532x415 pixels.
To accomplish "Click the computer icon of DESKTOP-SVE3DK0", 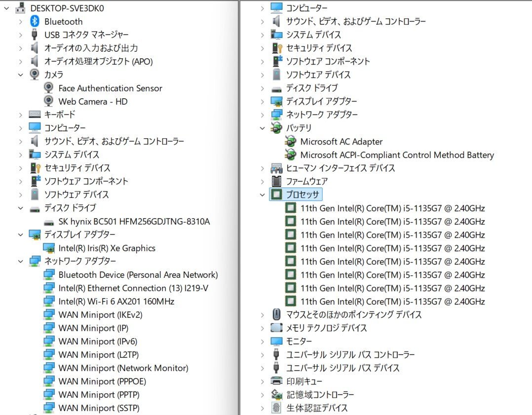I will (x=20, y=8).
